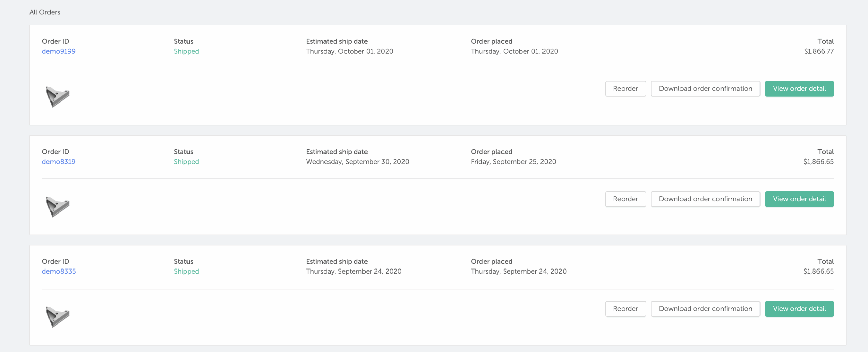The image size is (868, 352).
Task: Open order link demo8335
Action: pos(59,271)
